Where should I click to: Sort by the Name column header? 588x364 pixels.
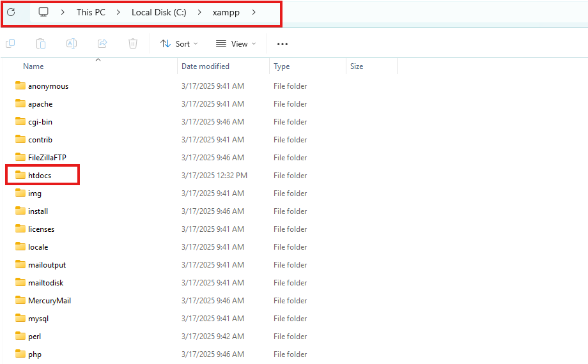[x=33, y=66]
